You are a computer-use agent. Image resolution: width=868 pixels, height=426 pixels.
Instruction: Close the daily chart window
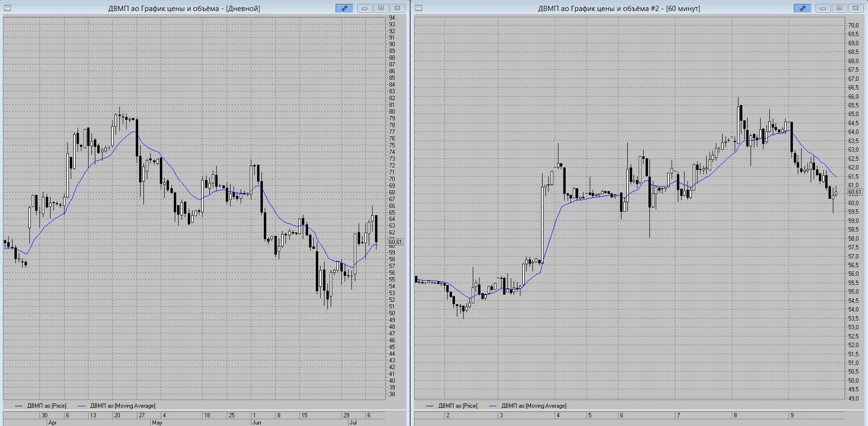coord(397,8)
